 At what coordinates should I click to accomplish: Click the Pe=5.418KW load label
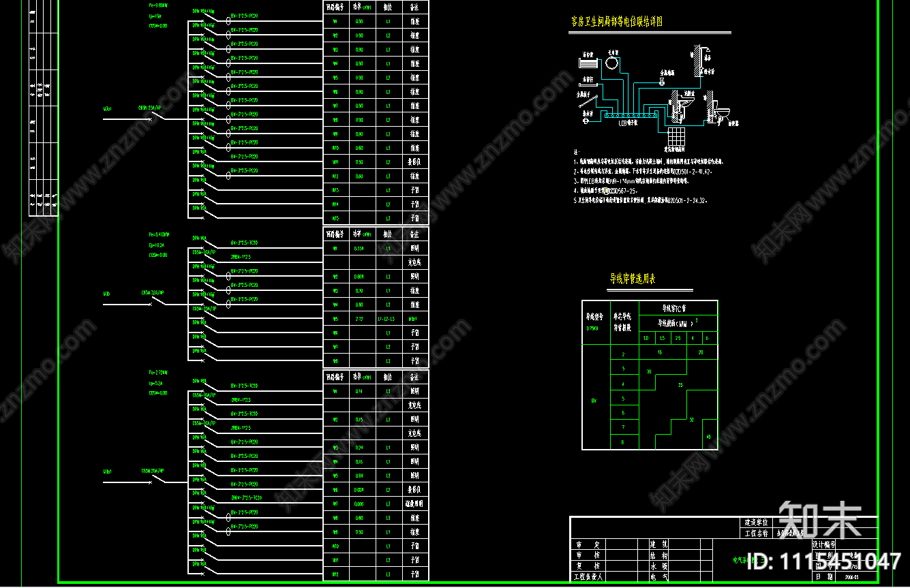coord(159,234)
